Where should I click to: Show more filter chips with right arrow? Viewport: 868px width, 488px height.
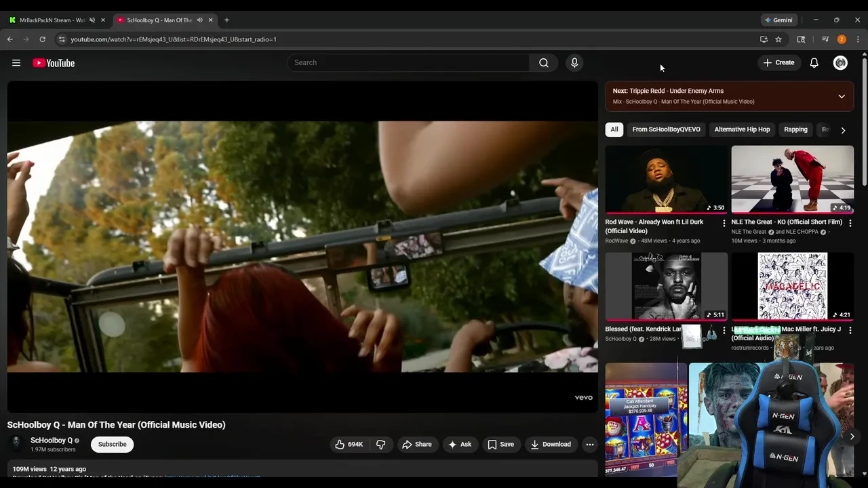(x=843, y=130)
